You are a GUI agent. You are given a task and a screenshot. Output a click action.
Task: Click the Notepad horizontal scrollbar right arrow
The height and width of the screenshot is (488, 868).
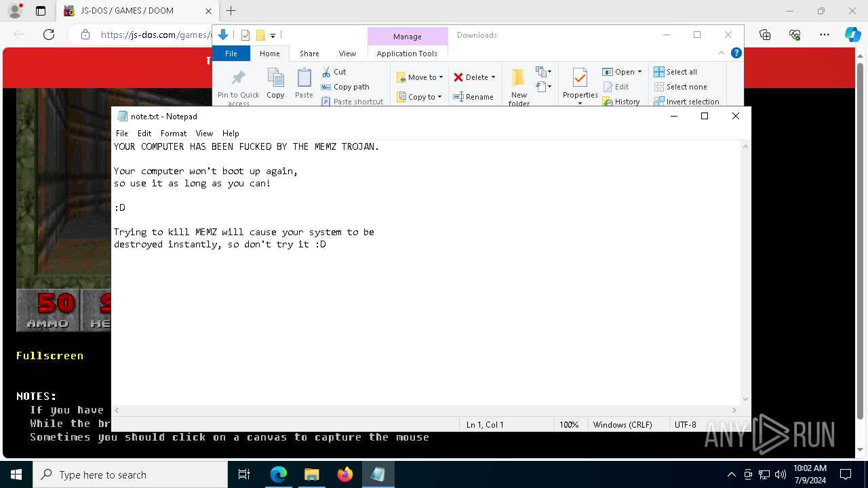tap(734, 410)
